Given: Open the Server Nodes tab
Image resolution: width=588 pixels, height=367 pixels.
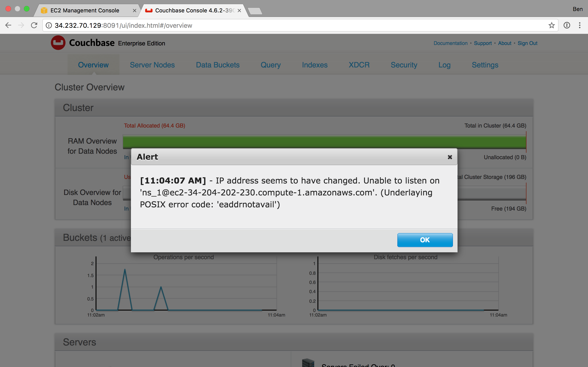Looking at the screenshot, I should 152,65.
